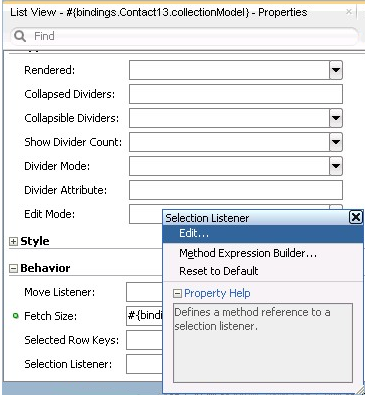The height and width of the screenshot is (395, 365).
Task: Open the Collapsible Dividers dropdown
Action: [336, 118]
